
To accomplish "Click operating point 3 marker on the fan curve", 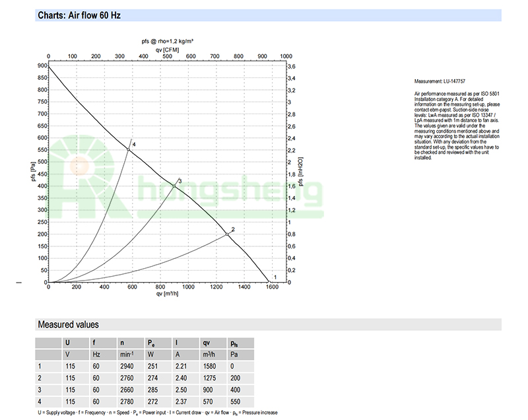I will click(174, 186).
